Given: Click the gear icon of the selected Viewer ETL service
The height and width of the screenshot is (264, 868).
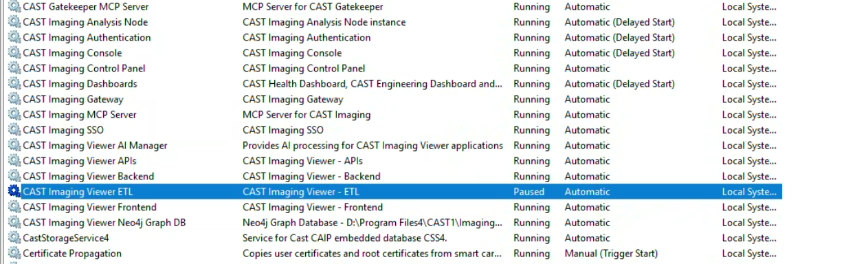Looking at the screenshot, I should click(14, 192).
